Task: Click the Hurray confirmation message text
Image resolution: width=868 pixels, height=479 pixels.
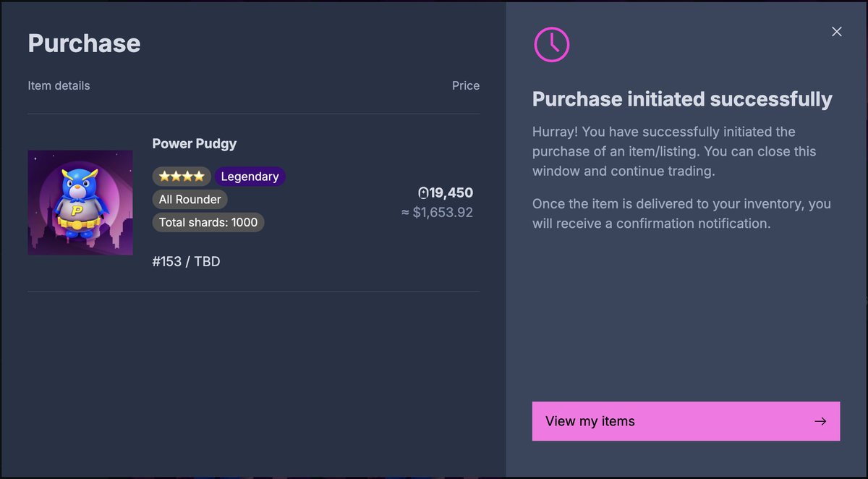Action: tap(674, 152)
